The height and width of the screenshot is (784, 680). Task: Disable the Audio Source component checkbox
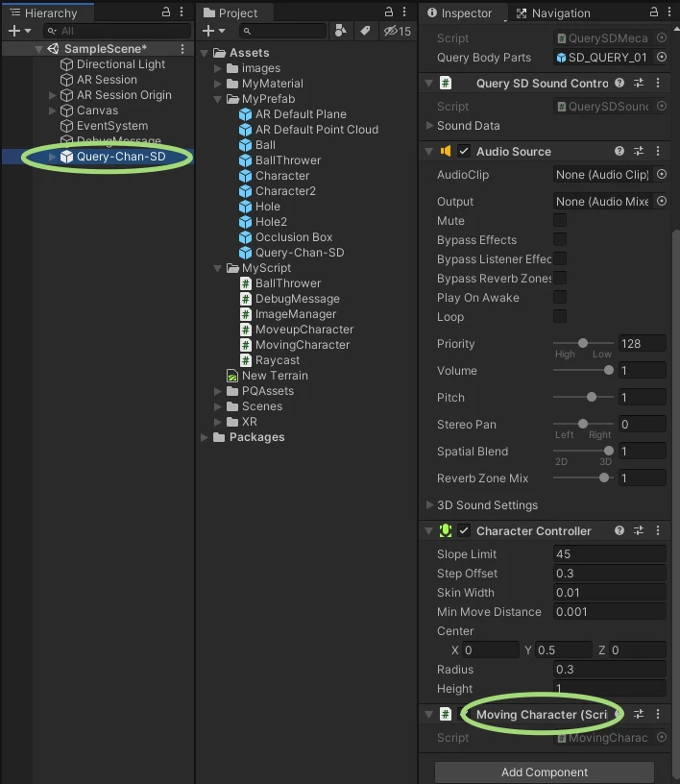pyautogui.click(x=464, y=151)
